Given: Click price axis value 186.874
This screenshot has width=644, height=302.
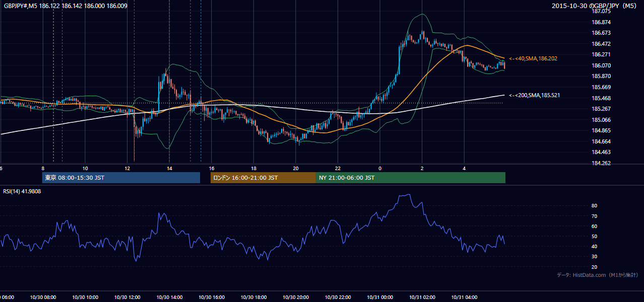Looking at the screenshot, I should tap(602, 22).
